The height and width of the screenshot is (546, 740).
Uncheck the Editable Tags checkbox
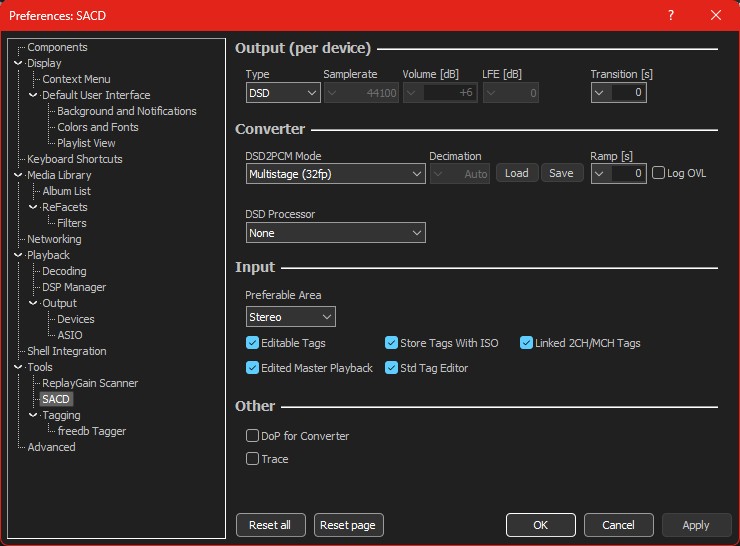tap(253, 343)
